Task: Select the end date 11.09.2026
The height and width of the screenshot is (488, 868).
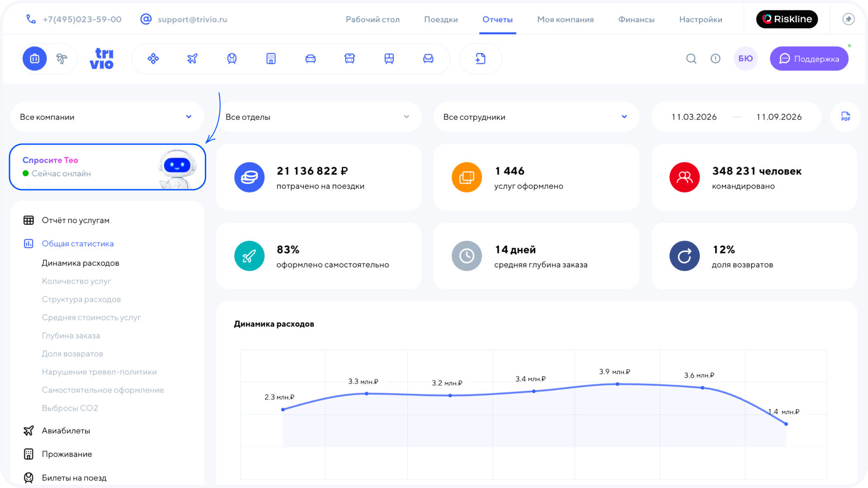Action: click(x=779, y=117)
